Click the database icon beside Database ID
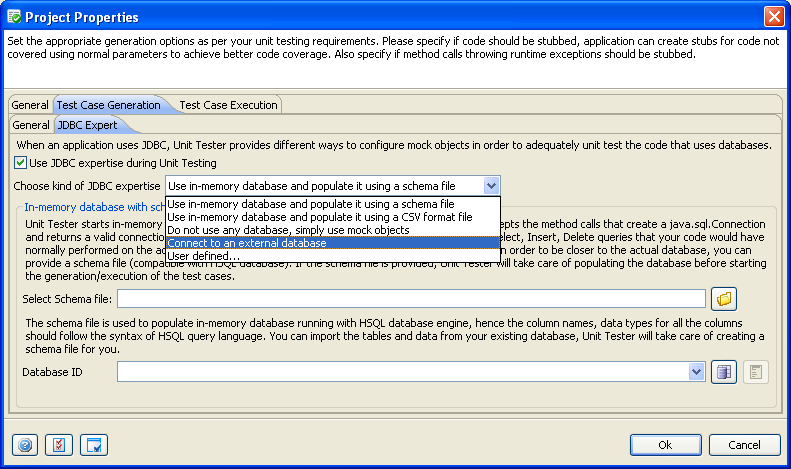This screenshot has height=469, width=791. coord(724,372)
